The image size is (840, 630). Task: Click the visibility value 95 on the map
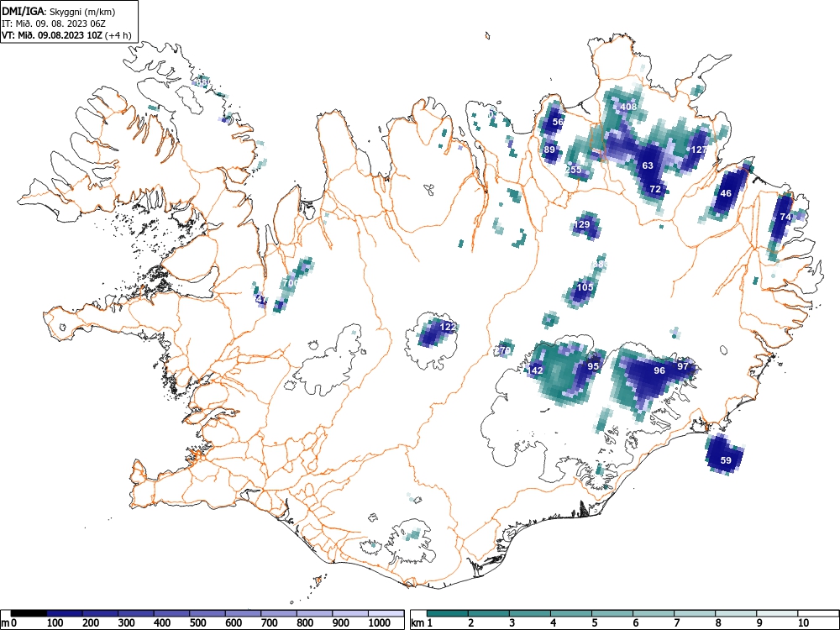point(593,366)
